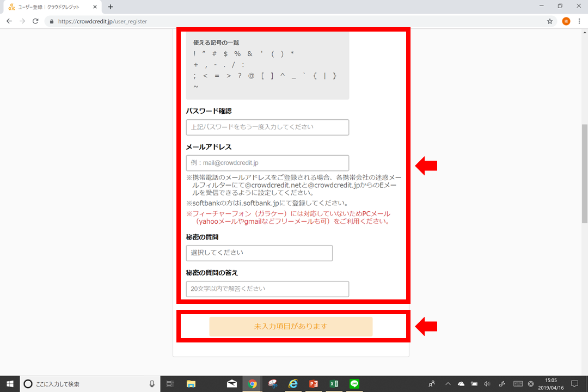Open the Action Center notification icon

(574, 384)
